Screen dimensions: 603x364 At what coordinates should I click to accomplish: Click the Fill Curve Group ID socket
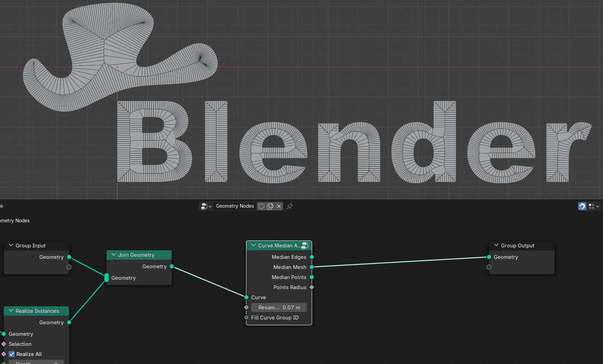(246, 318)
